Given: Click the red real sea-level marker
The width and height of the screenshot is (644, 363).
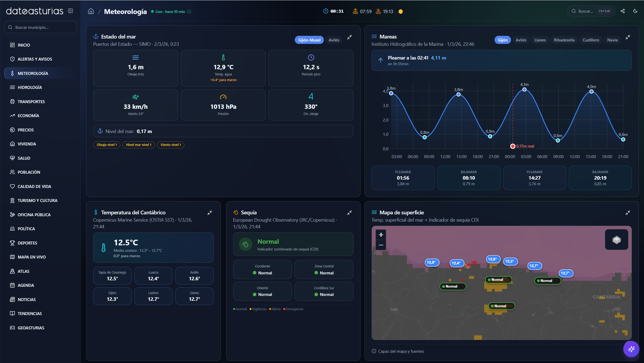Looking at the screenshot, I should (x=513, y=146).
